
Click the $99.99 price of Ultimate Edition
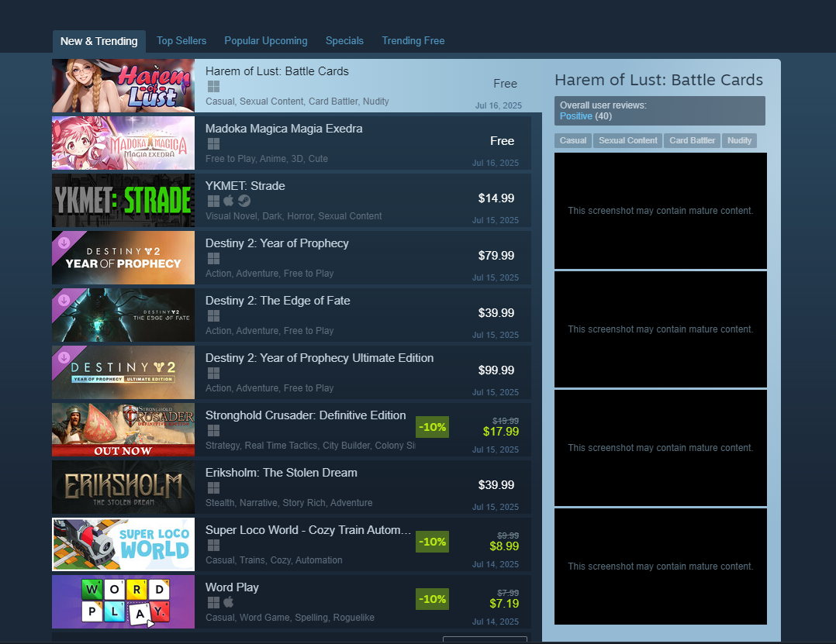(496, 370)
